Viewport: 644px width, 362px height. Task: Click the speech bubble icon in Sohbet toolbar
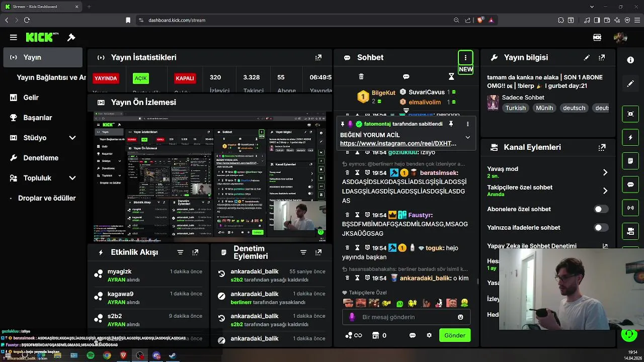point(406,76)
